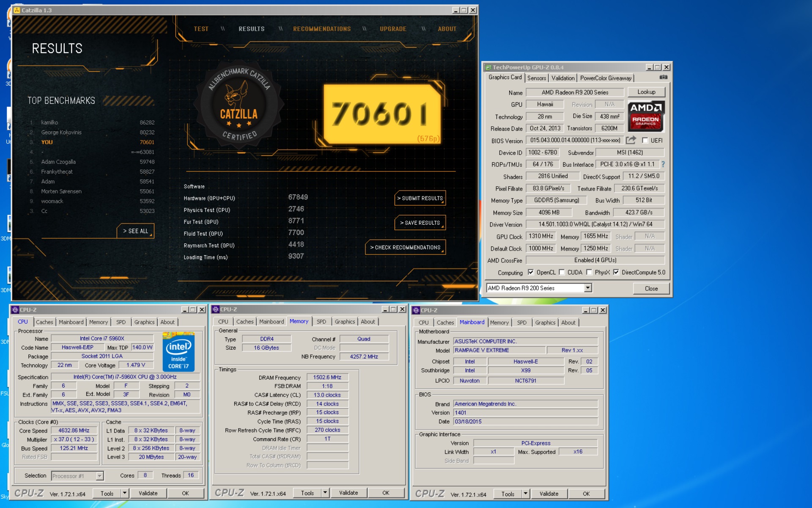Switch to Caches tab in first CPU-Z window
Viewport: 812px width, 508px height.
[x=44, y=322]
